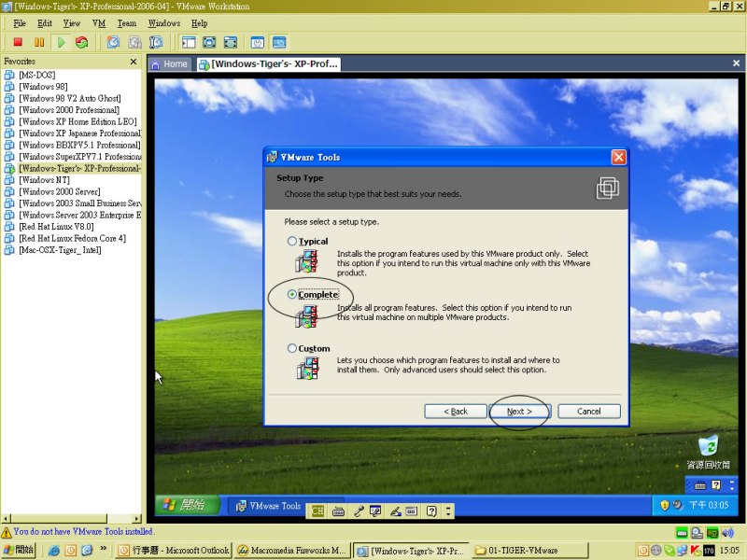Click the language bar help question icon
747x560 pixels.
[x=431, y=511]
